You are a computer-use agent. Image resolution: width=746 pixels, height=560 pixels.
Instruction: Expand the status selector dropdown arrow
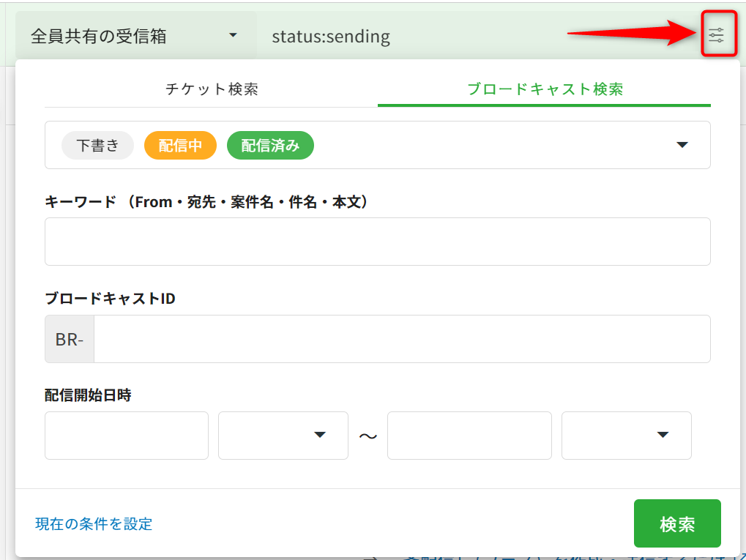[x=682, y=145]
